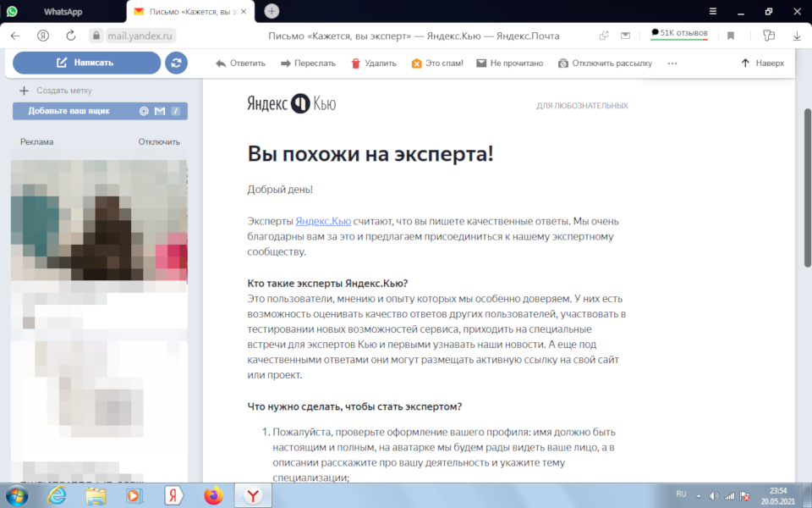The height and width of the screenshot is (508, 812).
Task: Click the active Yandex Browser taskbar icon
Action: 253,496
